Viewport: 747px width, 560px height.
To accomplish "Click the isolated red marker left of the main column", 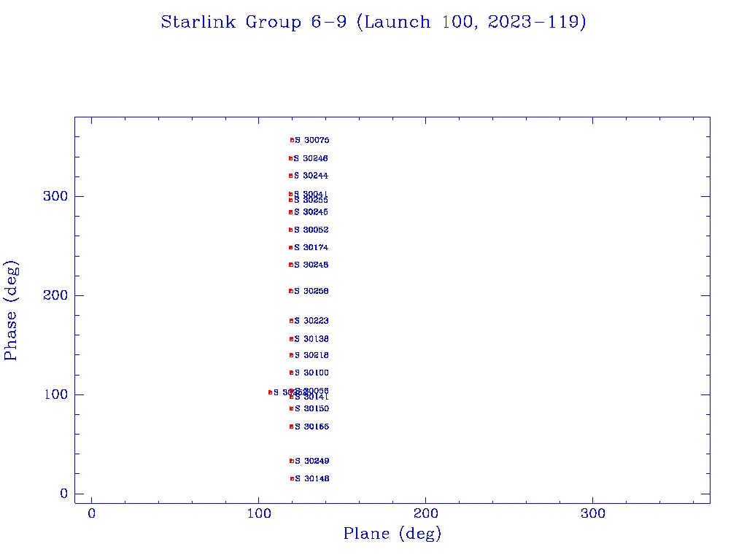I will pyautogui.click(x=270, y=392).
